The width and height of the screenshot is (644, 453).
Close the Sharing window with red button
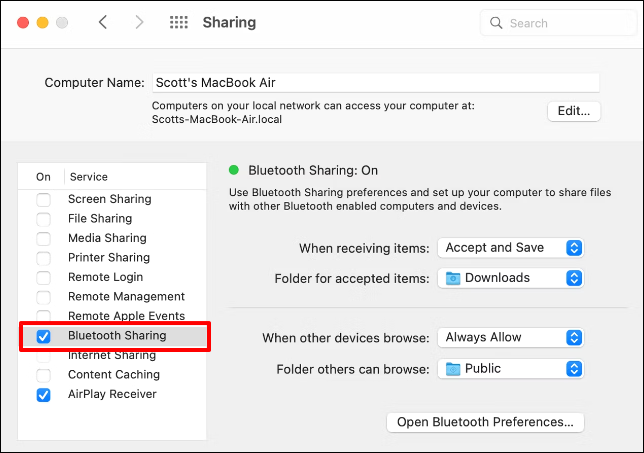pos(23,23)
